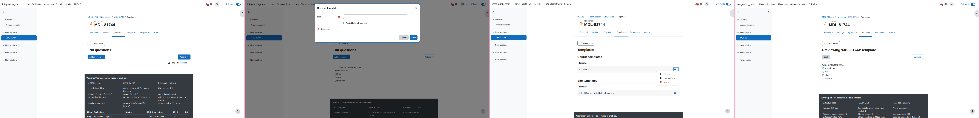Open messaging icon on Previewing template page
Screen dimensions: 980x118
945,4
